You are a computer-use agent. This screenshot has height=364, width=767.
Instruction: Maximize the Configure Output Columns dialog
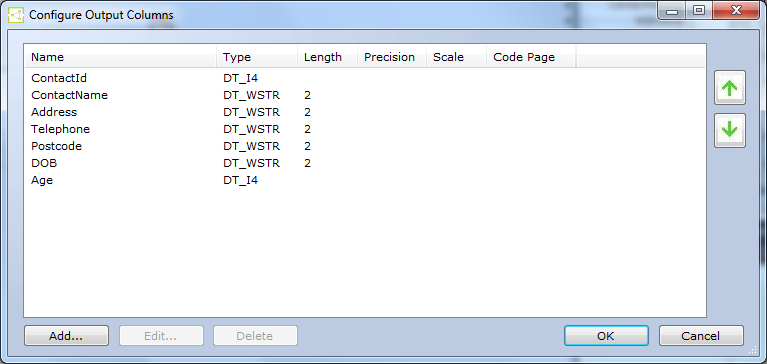point(699,11)
